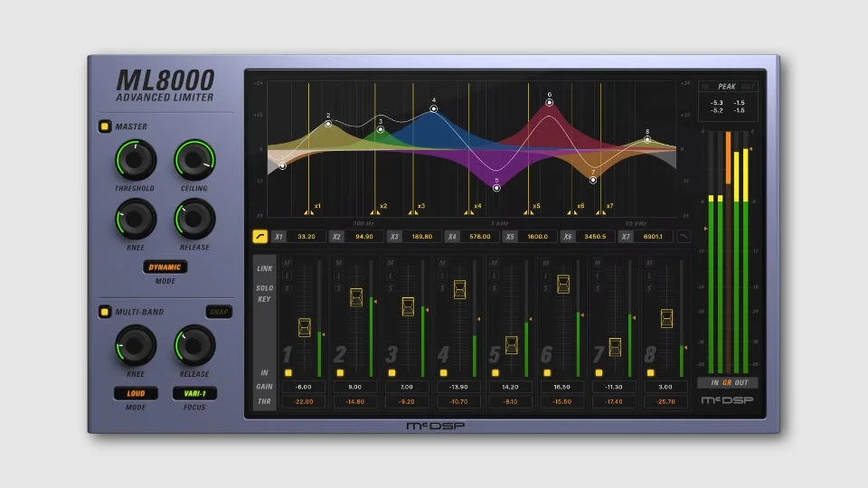Select EQ node 1 on the graph

(x=282, y=165)
